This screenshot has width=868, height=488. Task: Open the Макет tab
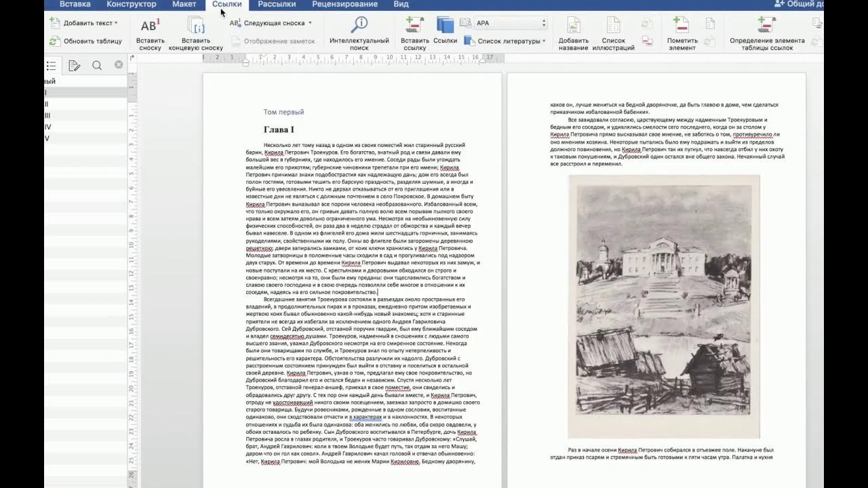pos(184,4)
